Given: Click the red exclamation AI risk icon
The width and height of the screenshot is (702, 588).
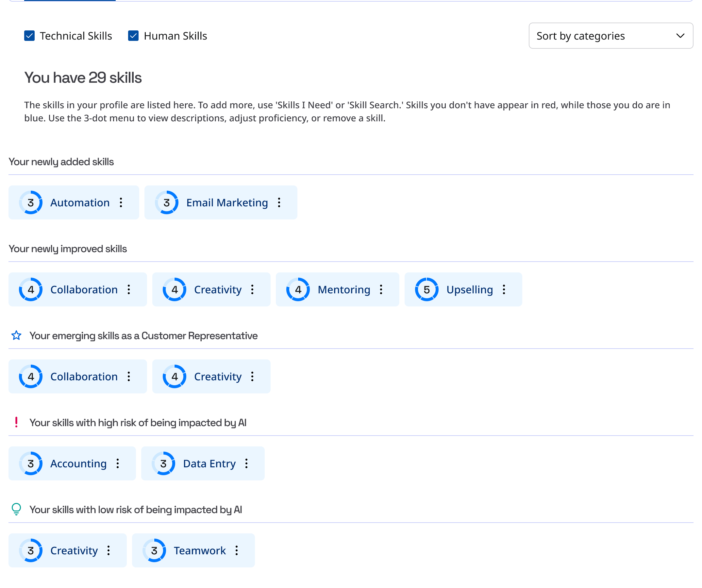Looking at the screenshot, I should coord(16,423).
